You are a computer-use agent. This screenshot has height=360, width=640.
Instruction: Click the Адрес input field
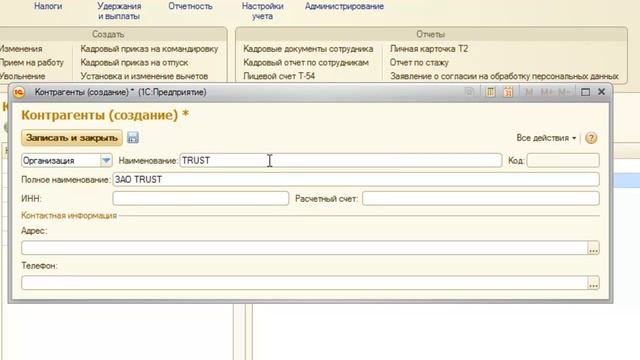tap(304, 248)
